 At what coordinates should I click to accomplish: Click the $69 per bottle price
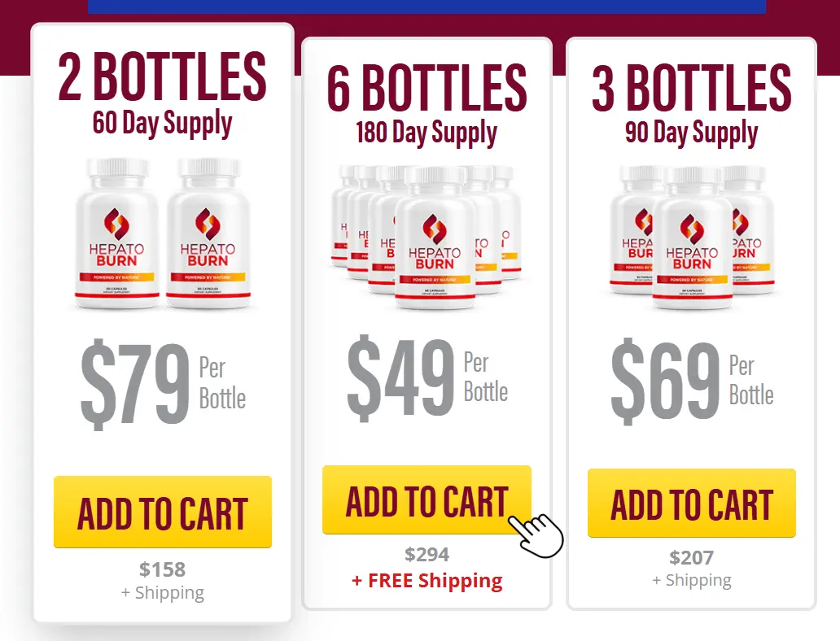point(692,382)
